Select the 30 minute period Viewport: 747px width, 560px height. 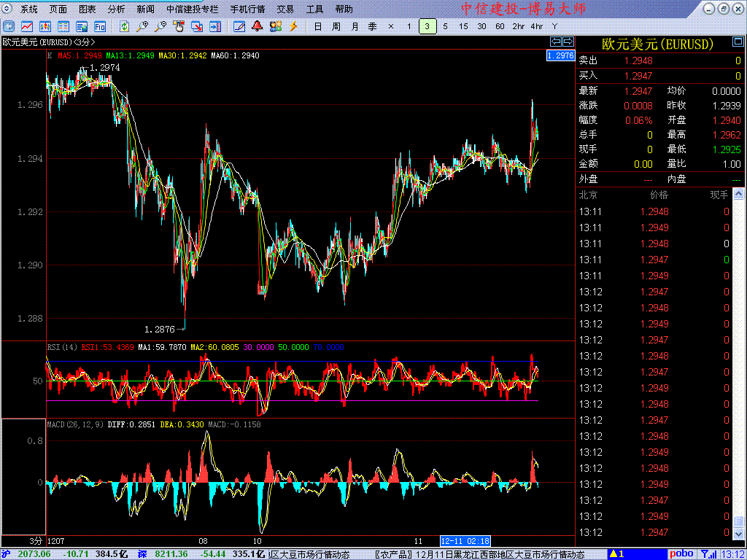pos(481,26)
